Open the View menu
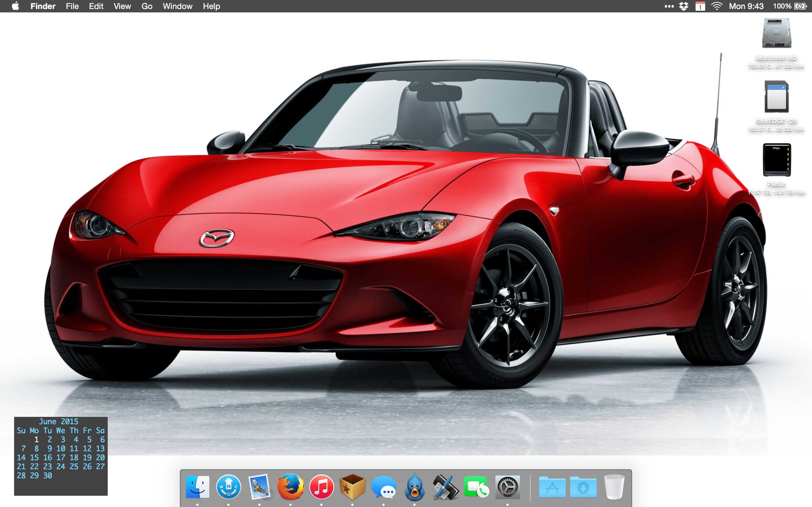This screenshot has height=507, width=812. point(122,6)
